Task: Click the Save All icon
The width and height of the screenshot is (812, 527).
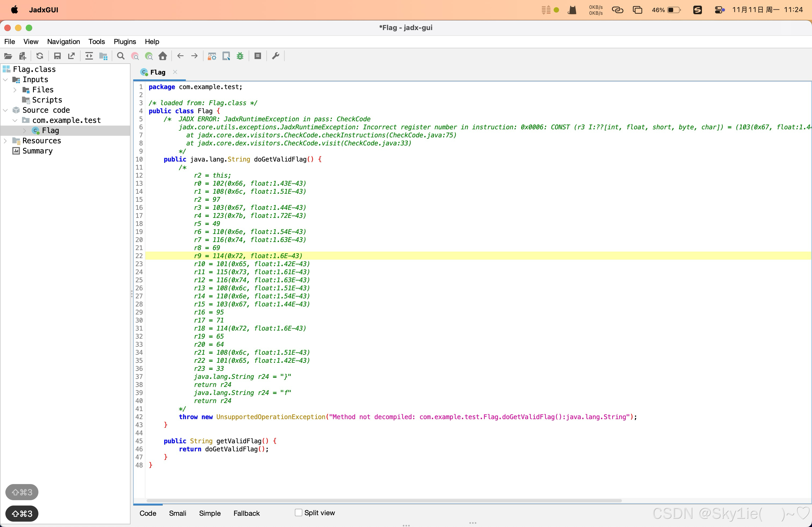Action: coord(58,56)
